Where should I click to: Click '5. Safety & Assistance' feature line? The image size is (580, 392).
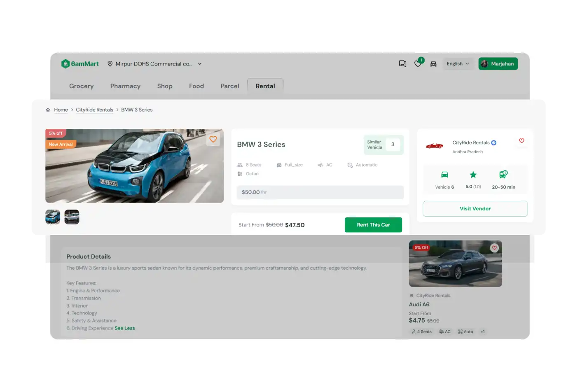[91, 321]
